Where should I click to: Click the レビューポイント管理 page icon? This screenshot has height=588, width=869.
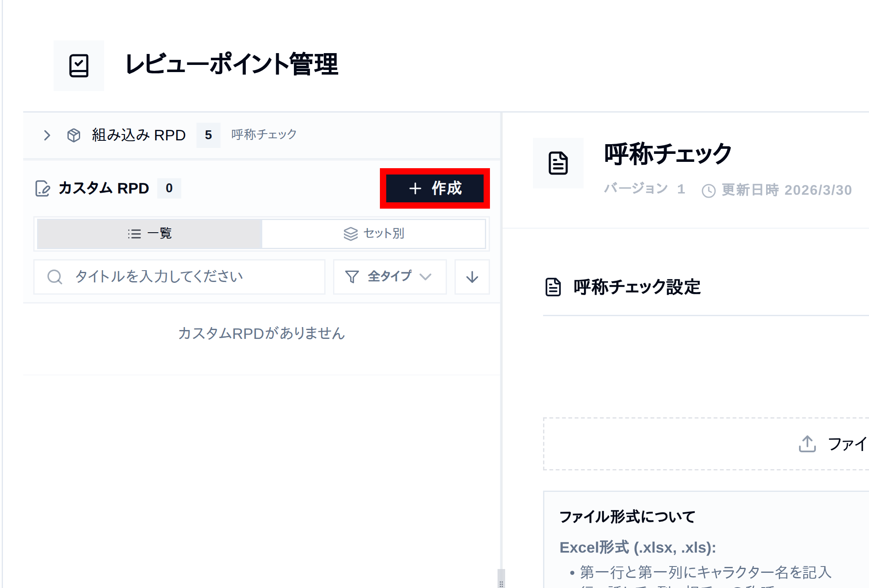tap(79, 66)
